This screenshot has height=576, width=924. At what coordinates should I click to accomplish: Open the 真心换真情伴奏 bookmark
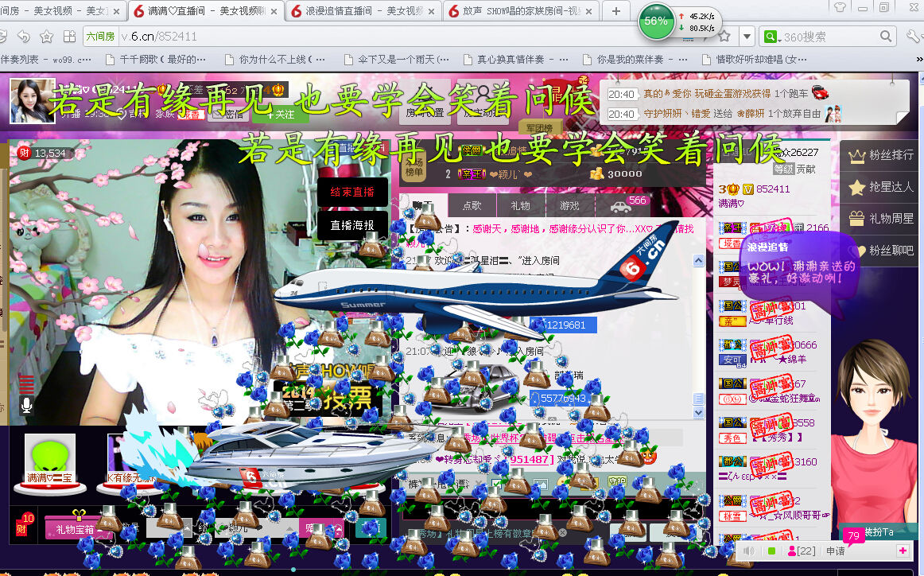(x=515, y=60)
